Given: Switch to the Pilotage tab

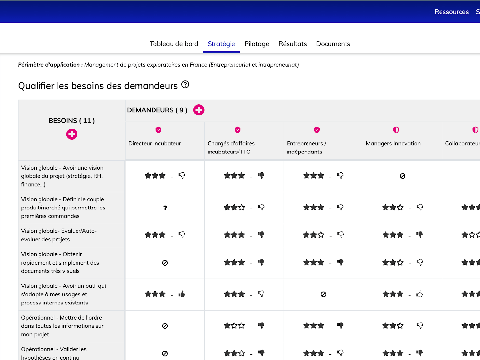Looking at the screenshot, I should click(x=257, y=44).
